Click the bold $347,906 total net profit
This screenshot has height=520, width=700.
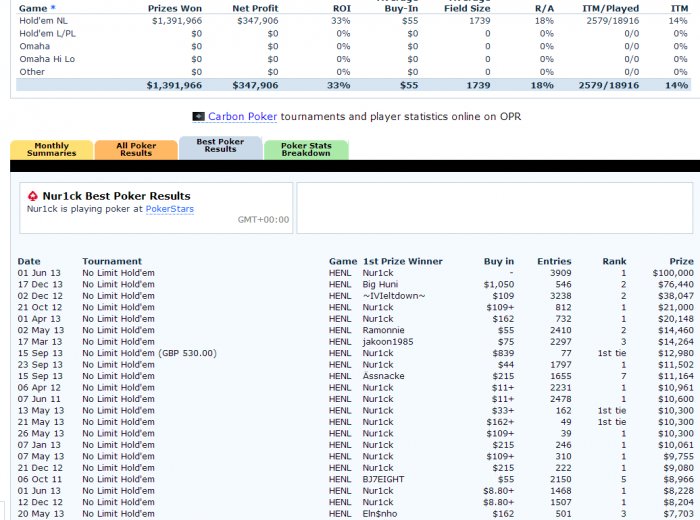pyautogui.click(x=255, y=85)
